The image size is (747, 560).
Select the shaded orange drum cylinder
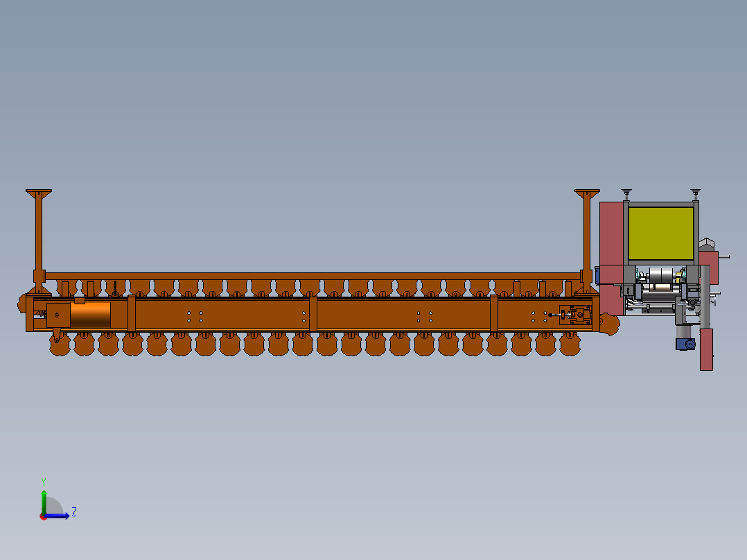(x=91, y=315)
